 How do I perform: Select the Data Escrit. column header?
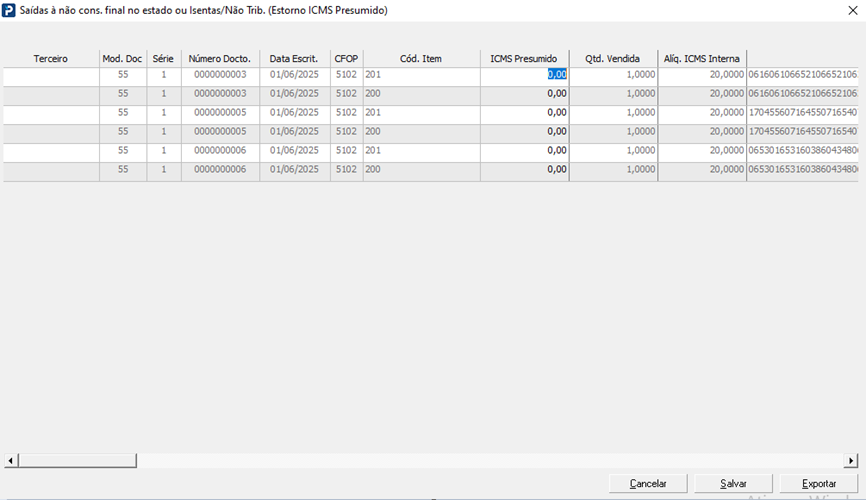coord(294,59)
